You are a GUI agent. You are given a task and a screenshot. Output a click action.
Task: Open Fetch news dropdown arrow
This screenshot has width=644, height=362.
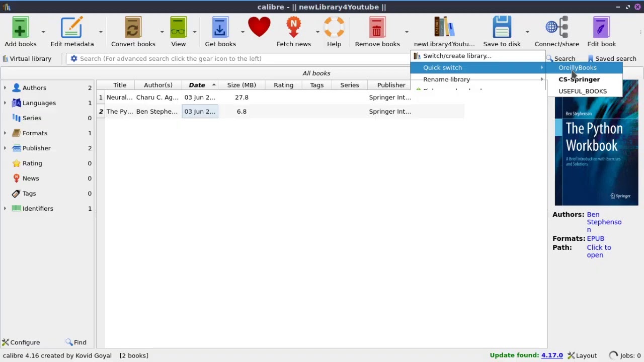click(317, 32)
